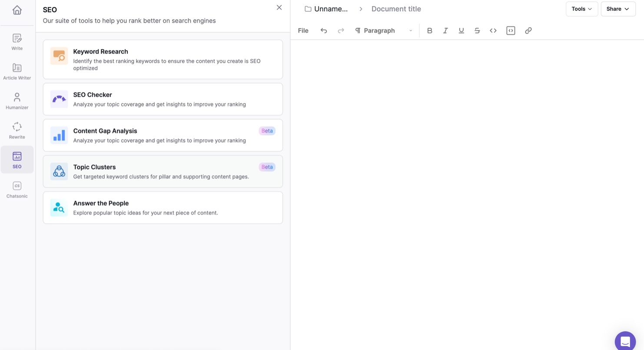Toggle italic formatting
Viewport: 644px width, 350px height.
[445, 30]
